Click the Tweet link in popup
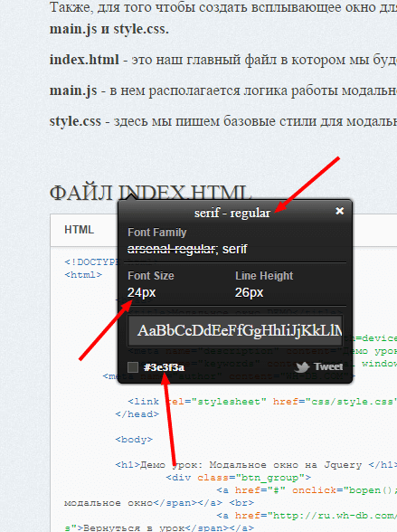Image resolution: width=397 pixels, height=532 pixels. 328,366
